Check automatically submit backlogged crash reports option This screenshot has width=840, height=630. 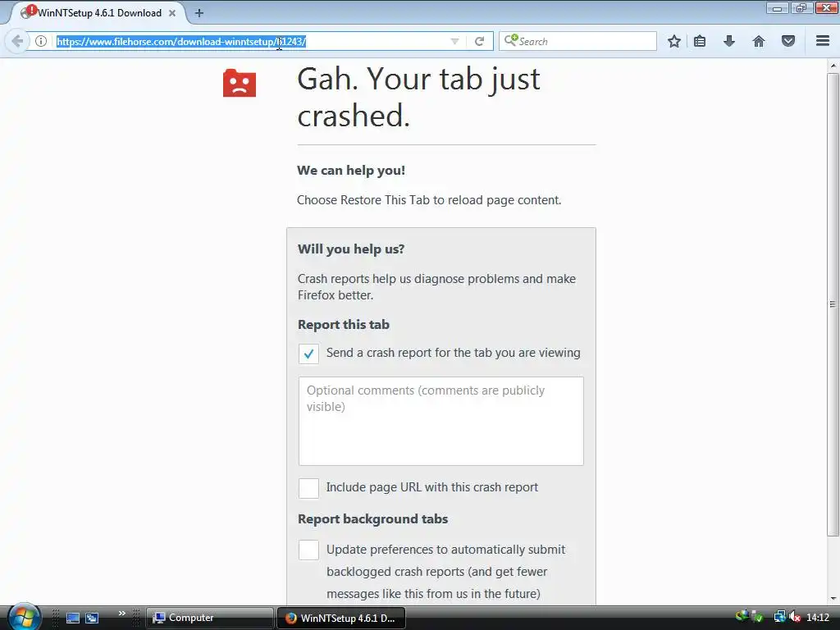(x=308, y=550)
